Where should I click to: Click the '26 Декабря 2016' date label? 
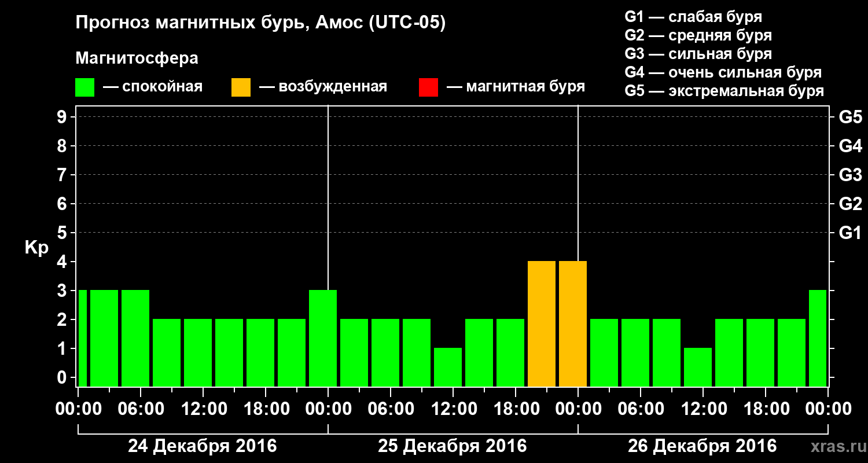point(703,446)
